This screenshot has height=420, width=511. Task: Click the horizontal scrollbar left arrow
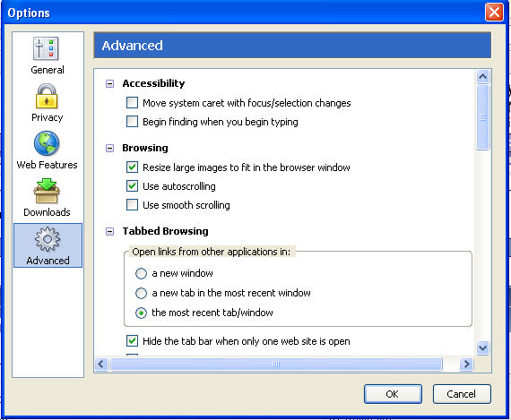(101, 364)
